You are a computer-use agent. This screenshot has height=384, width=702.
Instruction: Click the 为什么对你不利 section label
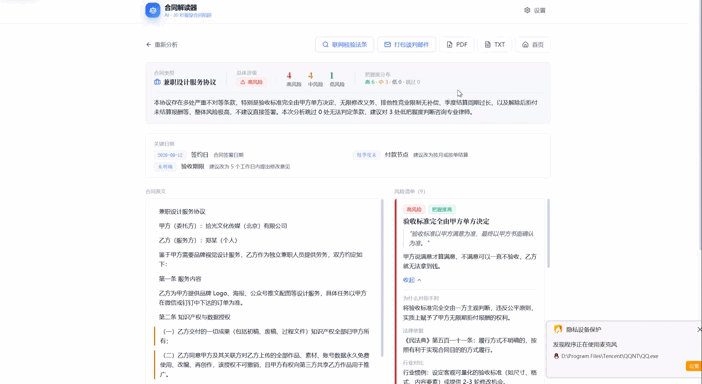pos(421,298)
